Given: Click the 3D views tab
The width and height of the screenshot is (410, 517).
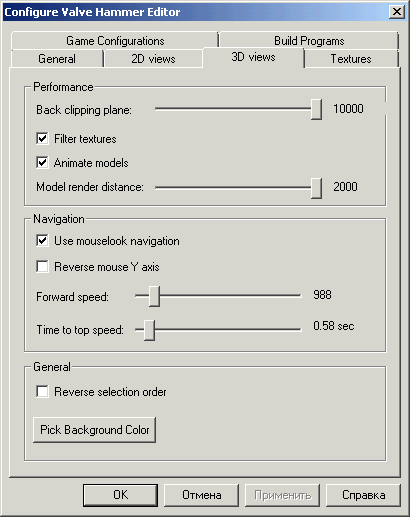Looking at the screenshot, I should click(253, 57).
